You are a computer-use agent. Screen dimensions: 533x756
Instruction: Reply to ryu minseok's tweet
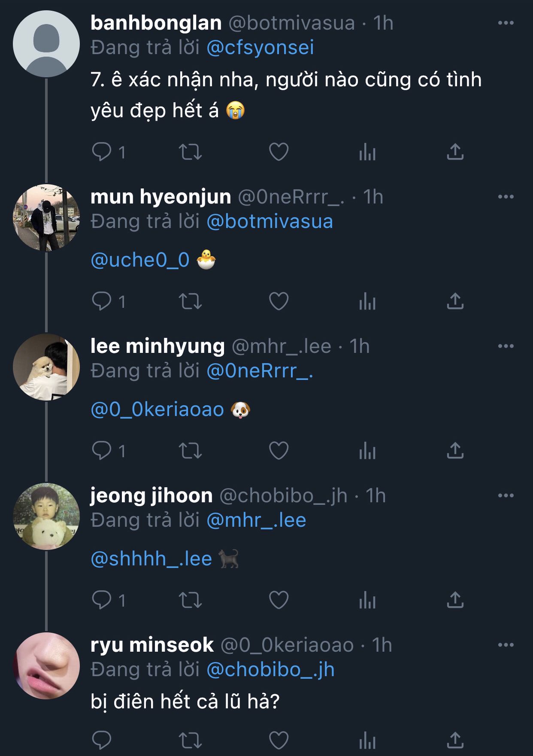[102, 740]
